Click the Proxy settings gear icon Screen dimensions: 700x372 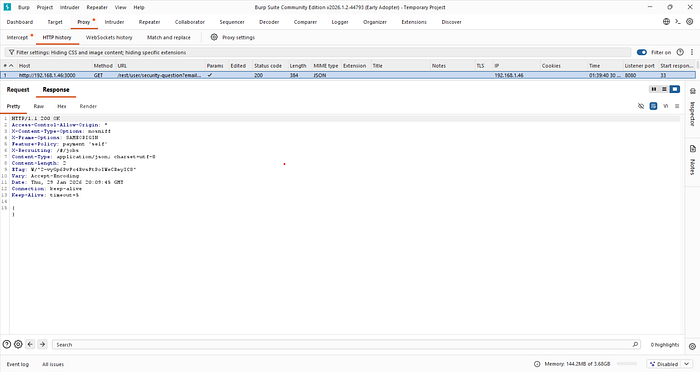[x=214, y=37]
